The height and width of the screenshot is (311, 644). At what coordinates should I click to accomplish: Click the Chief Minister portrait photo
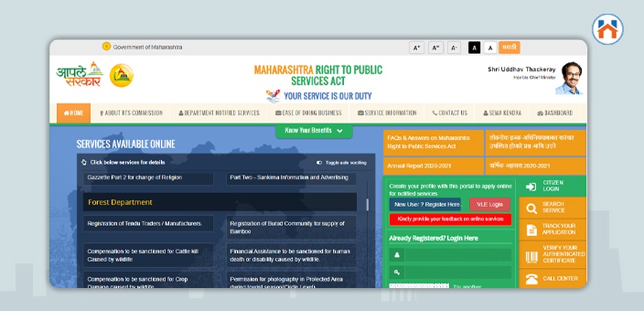[x=569, y=78]
